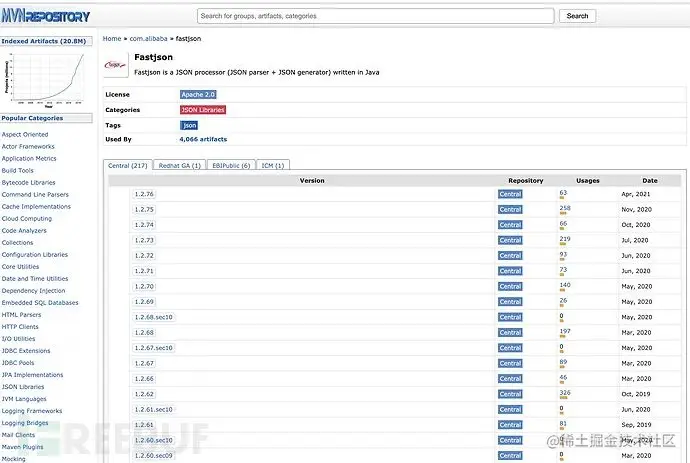Screen dimensions: 690x463
Task: Open the 326 usages link for 1.2.62
Action: (565, 393)
